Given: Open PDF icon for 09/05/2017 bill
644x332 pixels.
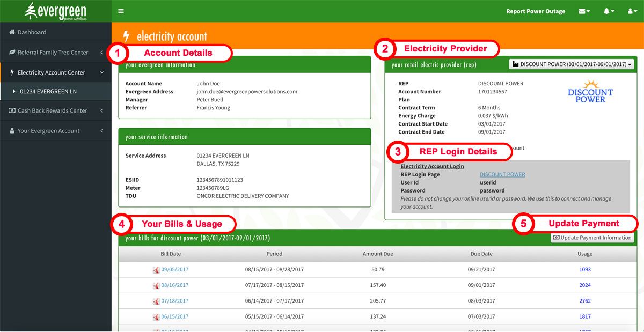Looking at the screenshot, I should point(156,270).
